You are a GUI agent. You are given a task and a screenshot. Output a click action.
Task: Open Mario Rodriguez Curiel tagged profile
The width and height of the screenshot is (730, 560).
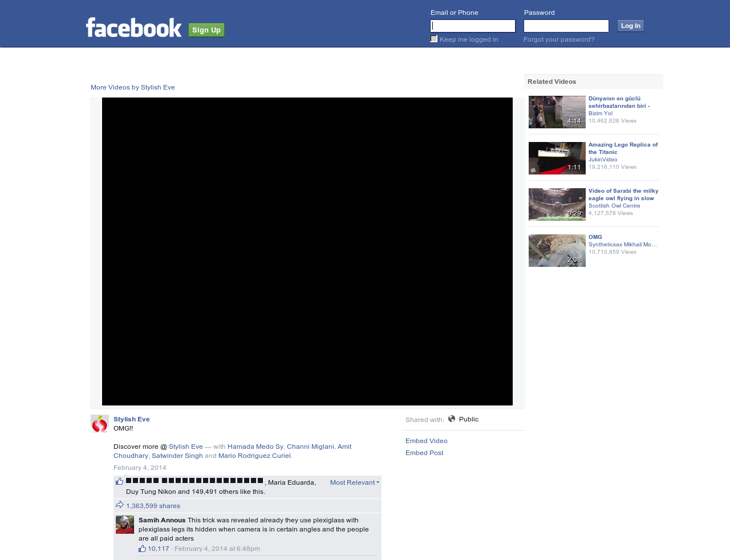coord(254,456)
